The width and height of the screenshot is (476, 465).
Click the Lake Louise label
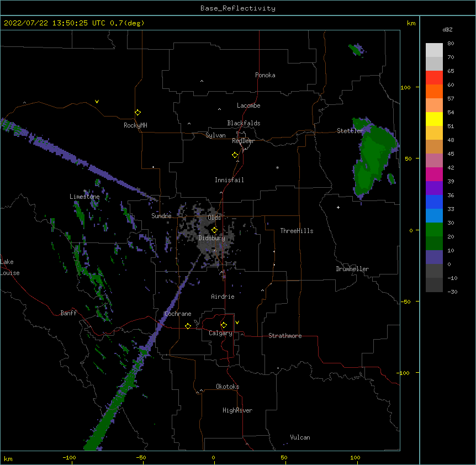click(10, 267)
